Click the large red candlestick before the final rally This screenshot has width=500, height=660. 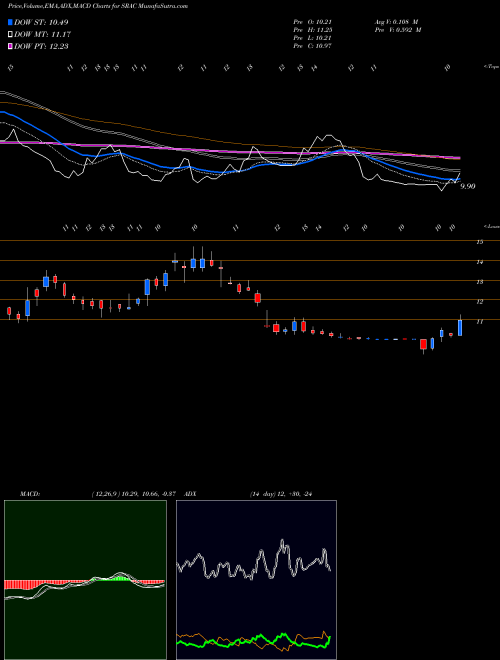click(423, 344)
